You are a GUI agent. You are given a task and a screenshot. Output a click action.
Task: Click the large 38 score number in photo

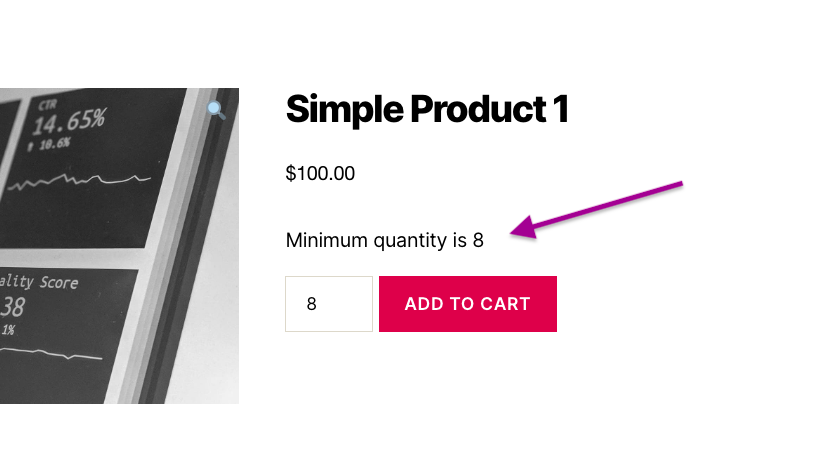(x=14, y=306)
